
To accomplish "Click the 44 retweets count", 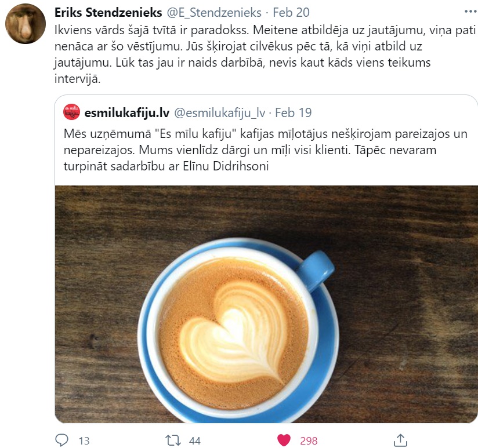I will click(x=195, y=440).
